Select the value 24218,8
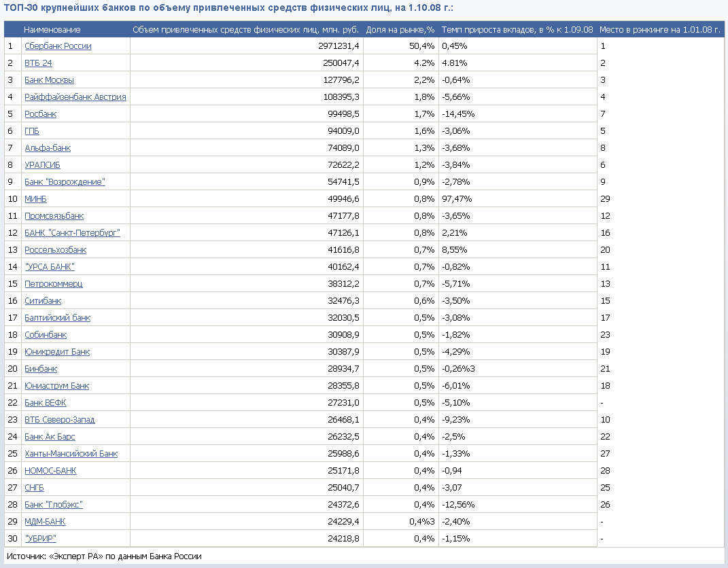The image size is (728, 568). pos(343,539)
